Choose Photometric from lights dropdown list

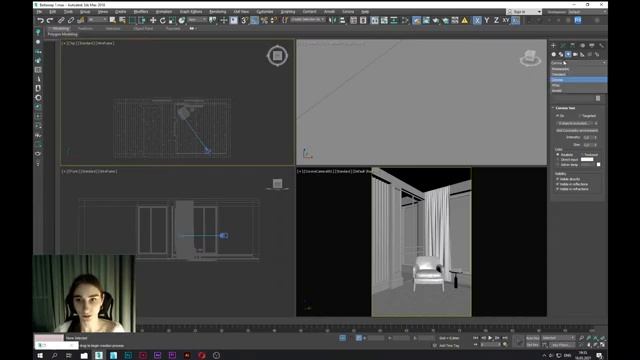click(x=578, y=69)
